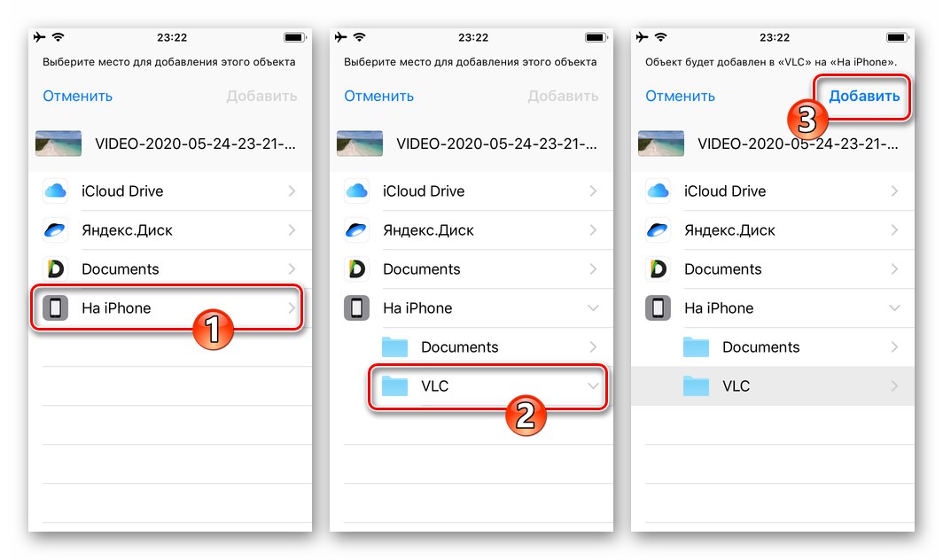
Task: Expand Documents app chevron in third screen
Action: tap(894, 268)
